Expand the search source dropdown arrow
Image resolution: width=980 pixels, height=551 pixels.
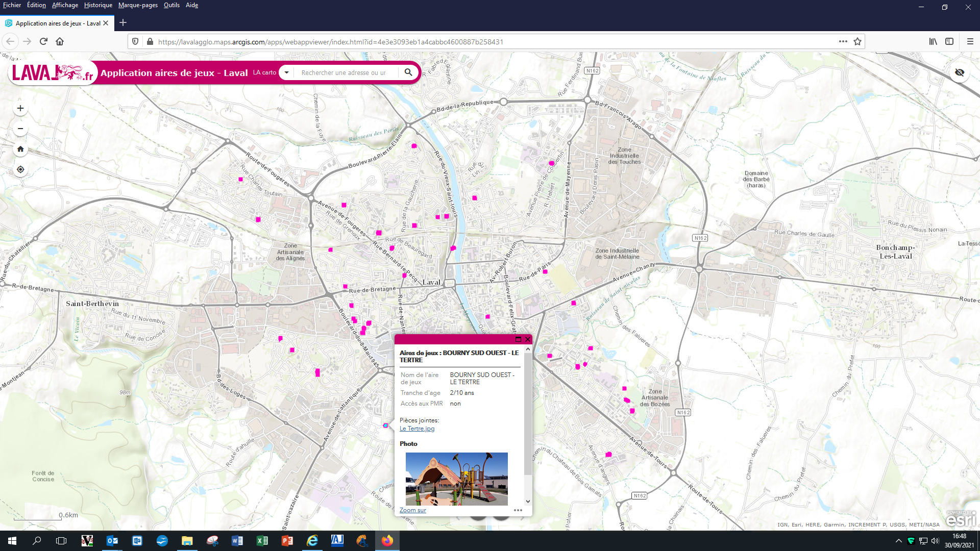click(287, 72)
